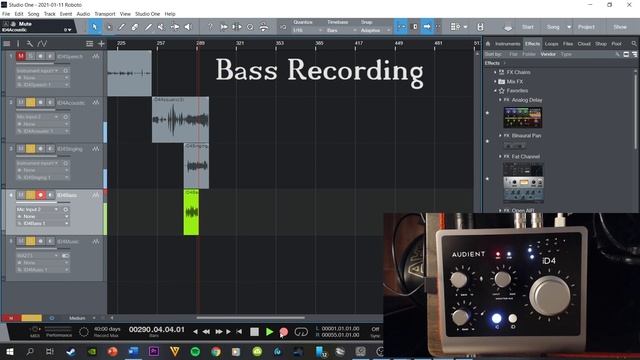Click the browser search magnifier icon
The image size is (640, 360).
[x=634, y=44]
